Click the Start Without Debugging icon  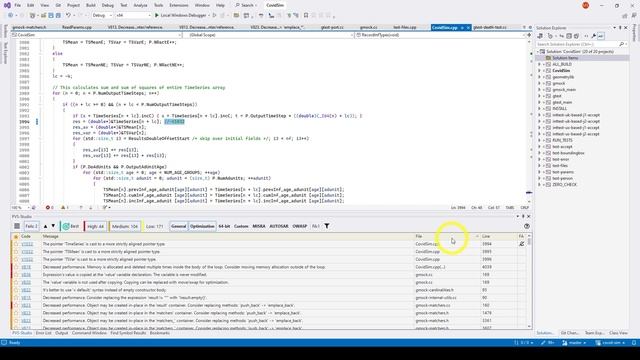[x=214, y=16]
